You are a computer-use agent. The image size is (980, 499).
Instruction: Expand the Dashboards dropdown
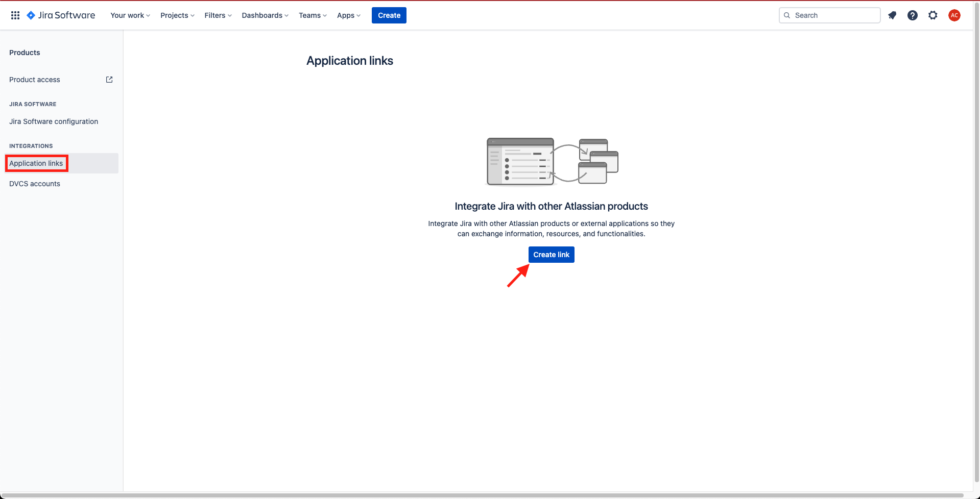tap(265, 15)
